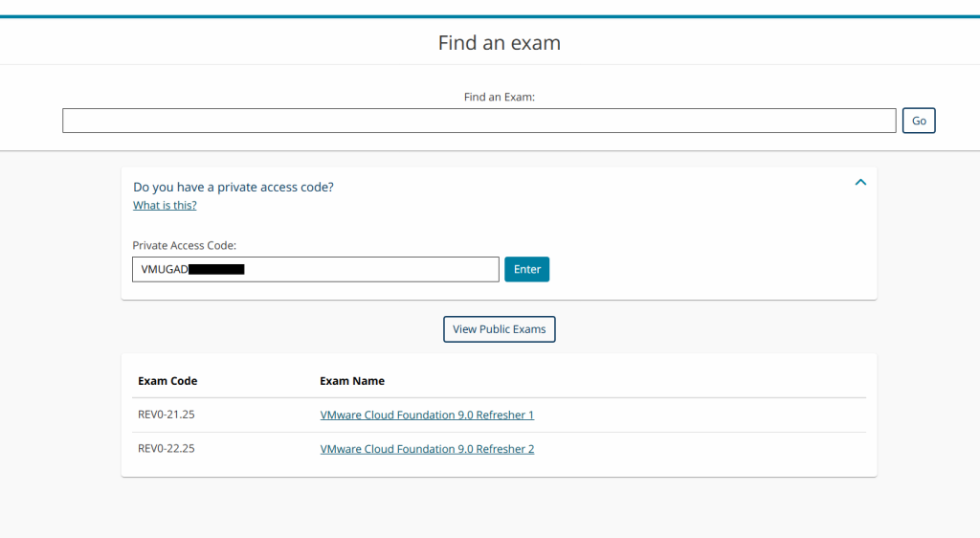Collapse the private access code section chevron
The width and height of the screenshot is (980, 538).
pos(860,183)
